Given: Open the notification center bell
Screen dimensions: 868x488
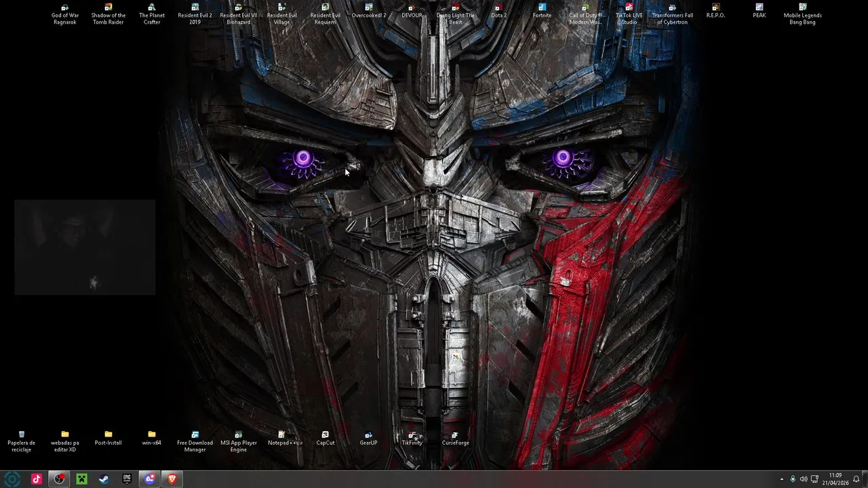Looking at the screenshot, I should pyautogui.click(x=856, y=479).
